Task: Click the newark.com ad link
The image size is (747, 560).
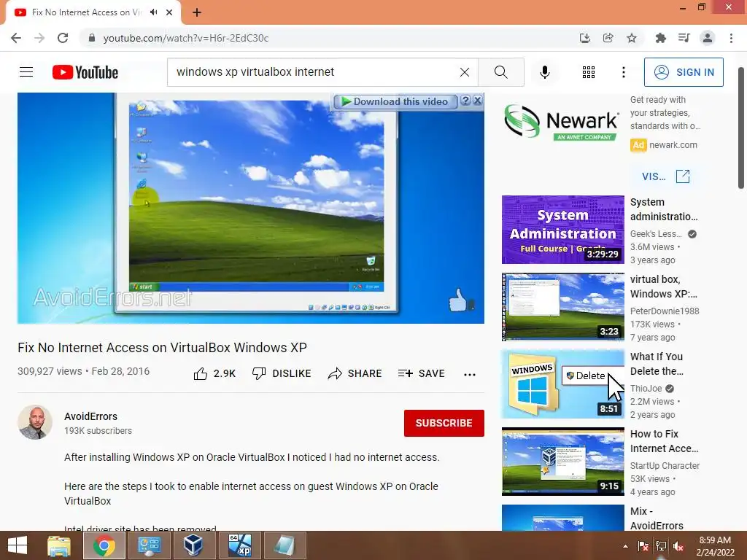Action: click(673, 145)
